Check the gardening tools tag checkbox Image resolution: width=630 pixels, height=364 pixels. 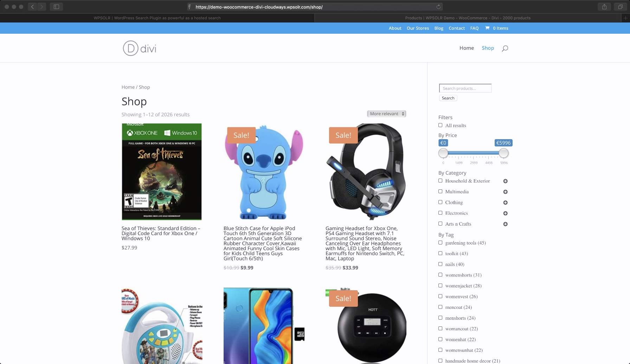click(x=440, y=242)
